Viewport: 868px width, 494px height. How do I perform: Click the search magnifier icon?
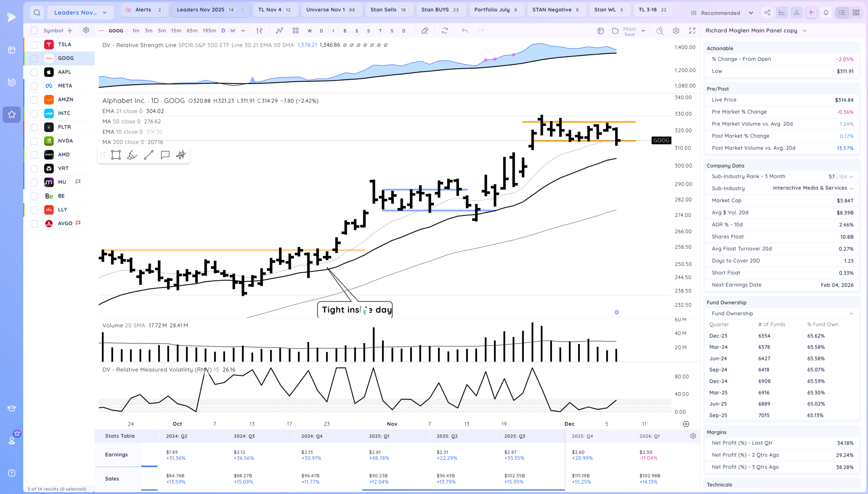[x=37, y=13]
